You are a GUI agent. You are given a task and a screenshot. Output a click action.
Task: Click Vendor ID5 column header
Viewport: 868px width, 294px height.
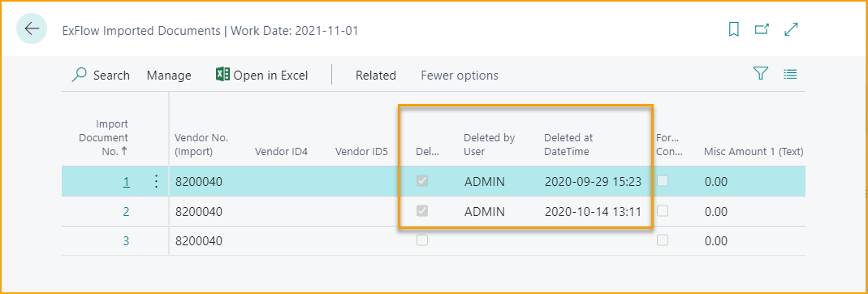click(361, 151)
